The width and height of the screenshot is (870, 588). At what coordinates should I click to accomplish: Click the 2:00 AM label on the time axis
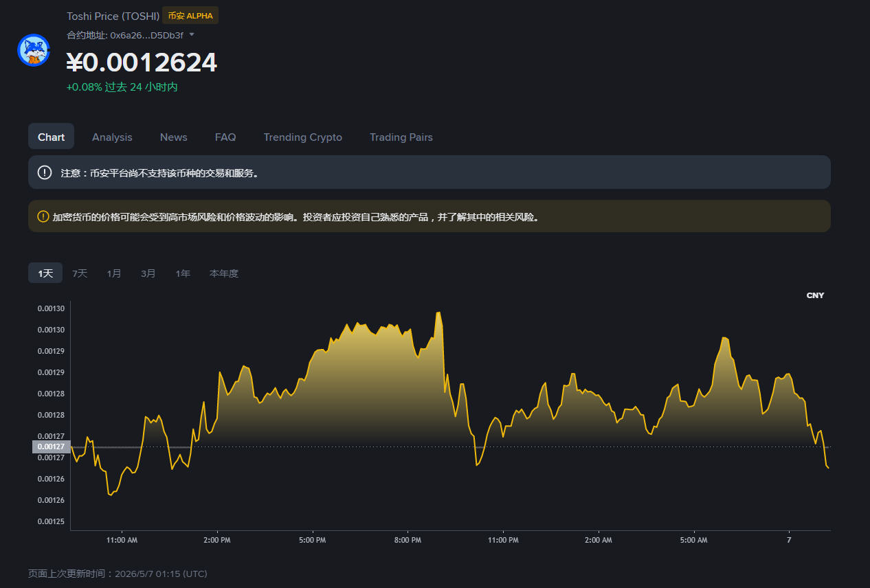(x=598, y=540)
